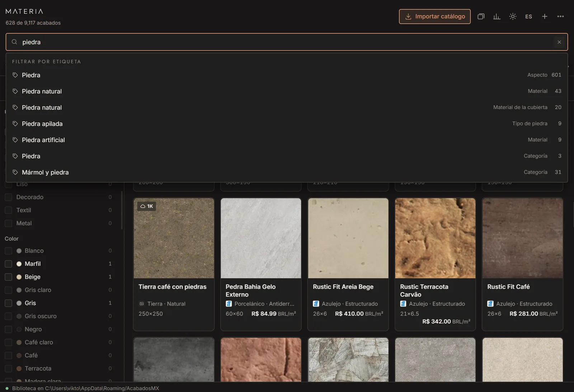
Task: Click the plus icon to add item
Action: 545,16
